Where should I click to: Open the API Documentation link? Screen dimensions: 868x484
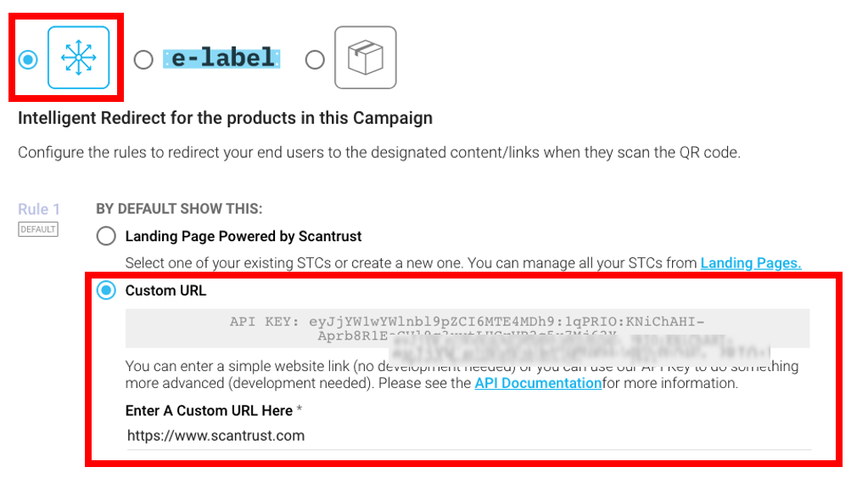[538, 383]
